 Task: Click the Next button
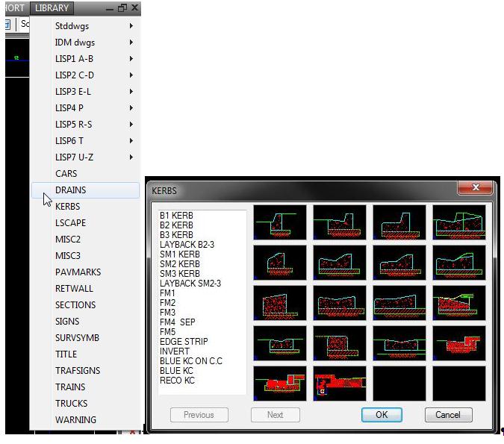click(275, 415)
